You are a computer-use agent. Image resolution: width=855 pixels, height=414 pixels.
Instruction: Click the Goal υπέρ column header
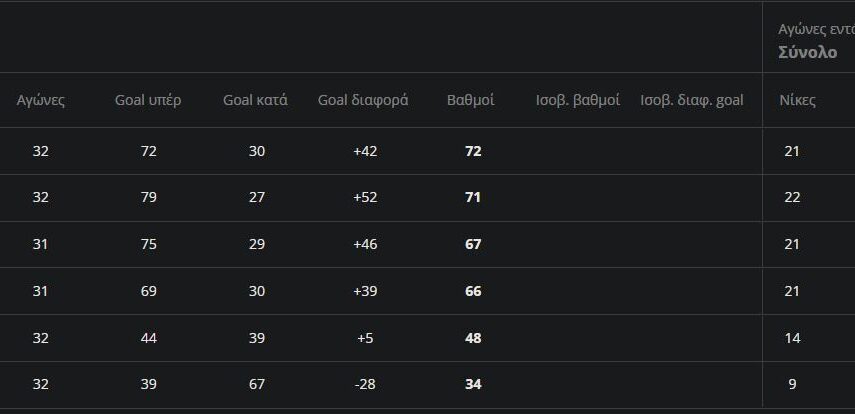point(148,100)
